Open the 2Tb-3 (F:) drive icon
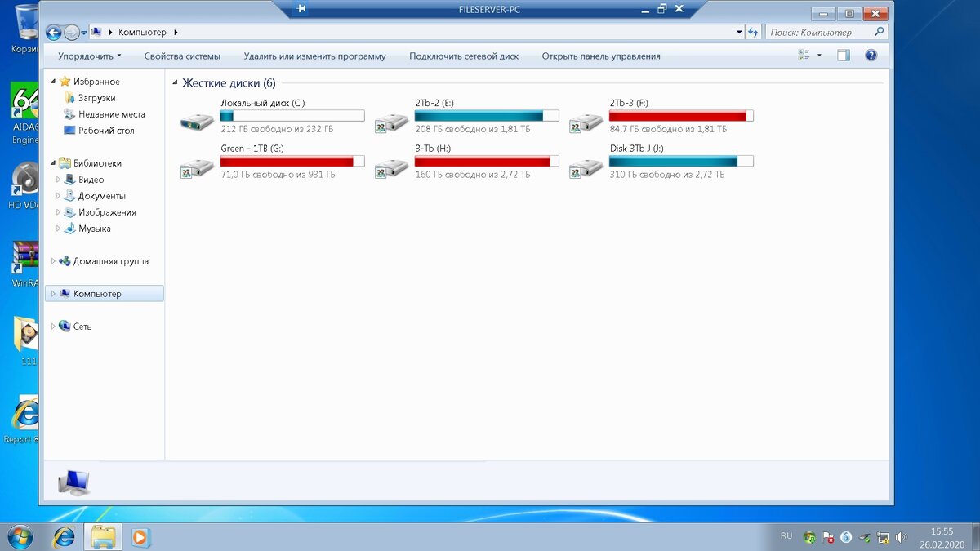Viewport: 980px width, 551px height. click(x=586, y=122)
